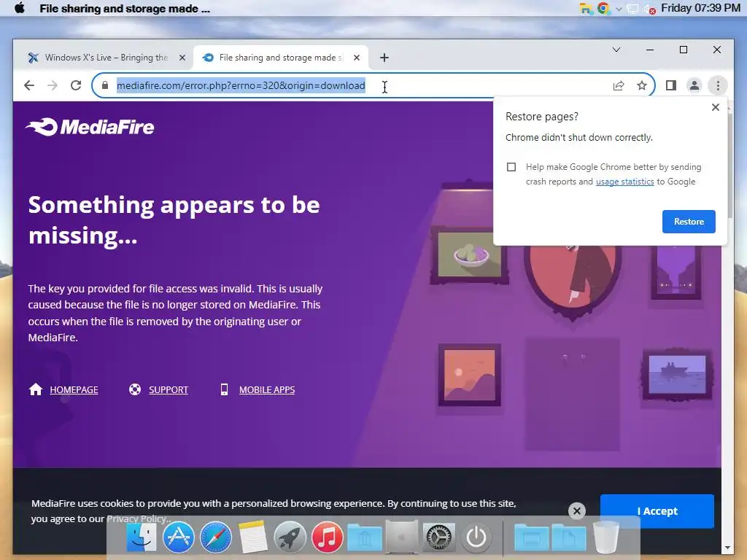Open Launchpad rocket icon in dock
This screenshot has width=747, height=560.
tap(290, 537)
